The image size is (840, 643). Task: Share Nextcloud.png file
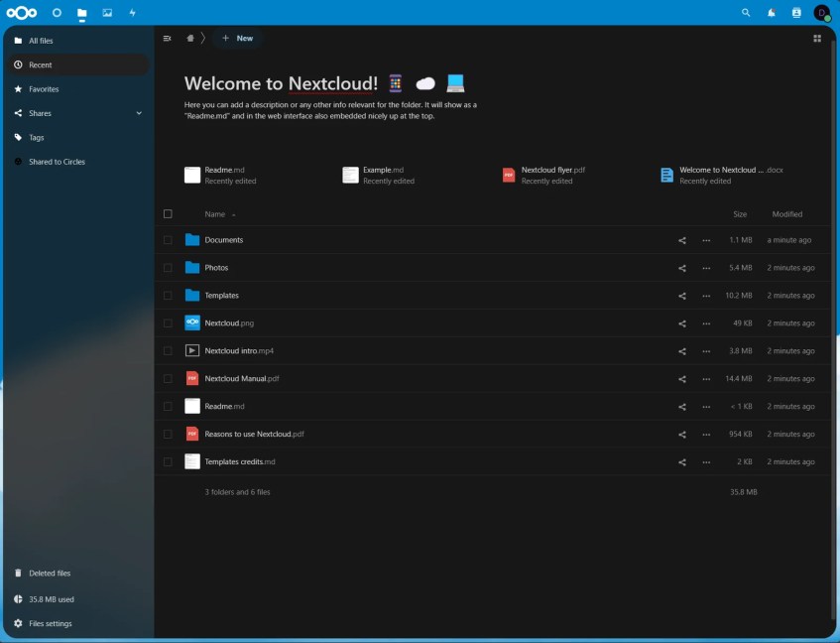pos(682,323)
